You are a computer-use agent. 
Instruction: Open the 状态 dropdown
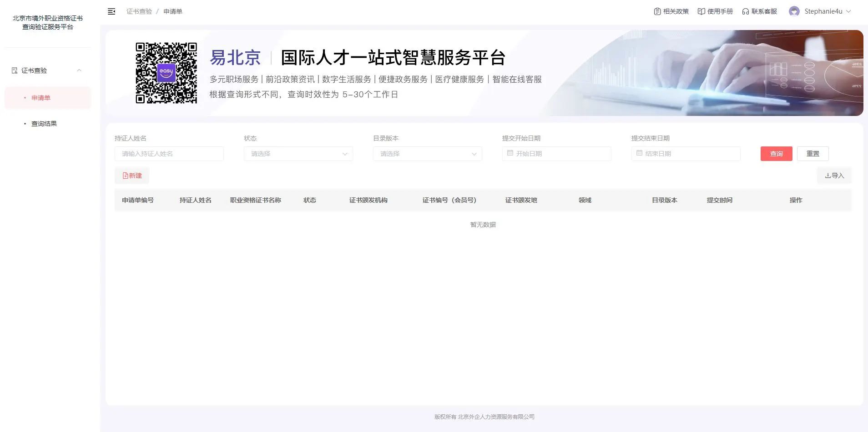(x=298, y=154)
